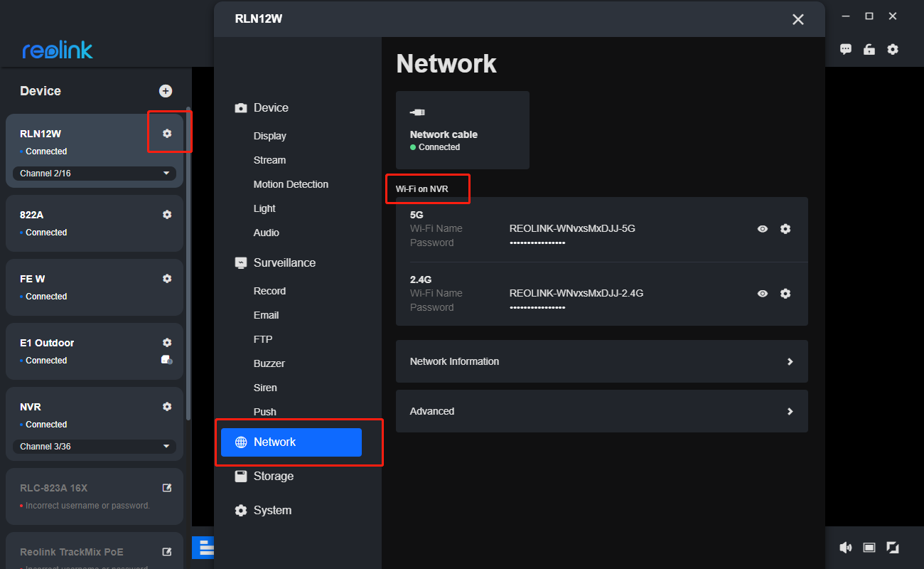Minimize the Reolink main window
Screen dimensions: 924x569
tap(844, 16)
